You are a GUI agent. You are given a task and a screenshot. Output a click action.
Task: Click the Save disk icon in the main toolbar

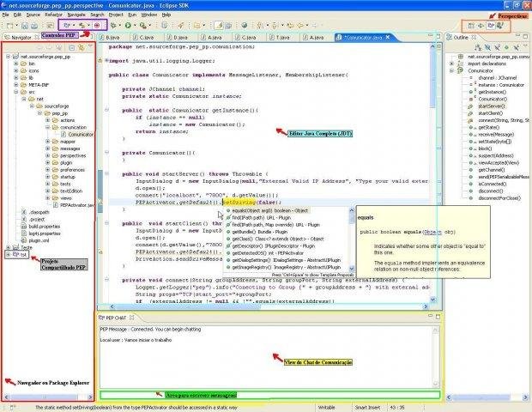[x=25, y=26]
